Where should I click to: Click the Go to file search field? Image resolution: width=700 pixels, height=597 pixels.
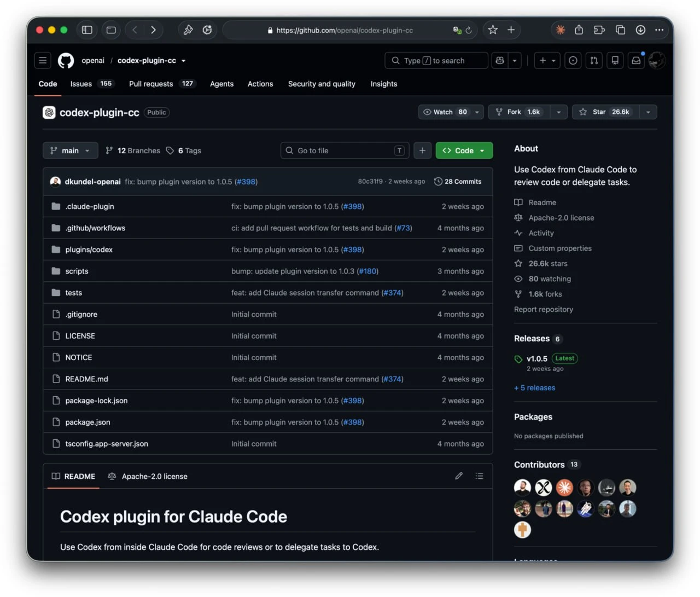pos(345,150)
